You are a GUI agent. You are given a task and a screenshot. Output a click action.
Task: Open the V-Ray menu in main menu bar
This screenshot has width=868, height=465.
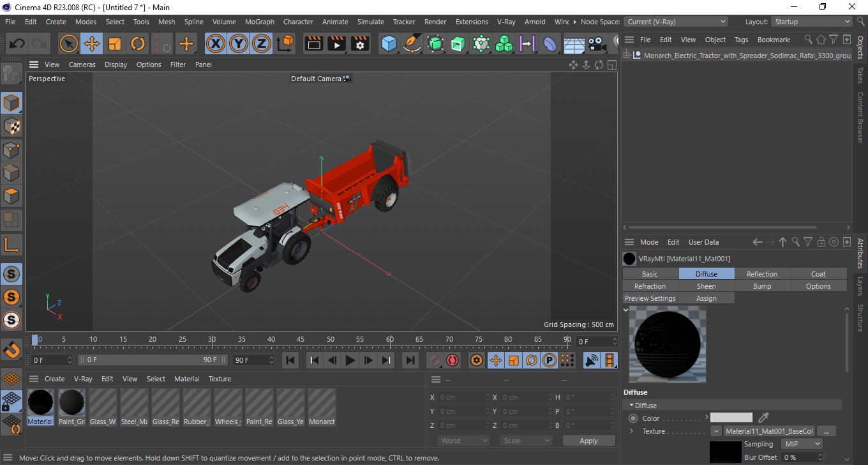coord(505,22)
